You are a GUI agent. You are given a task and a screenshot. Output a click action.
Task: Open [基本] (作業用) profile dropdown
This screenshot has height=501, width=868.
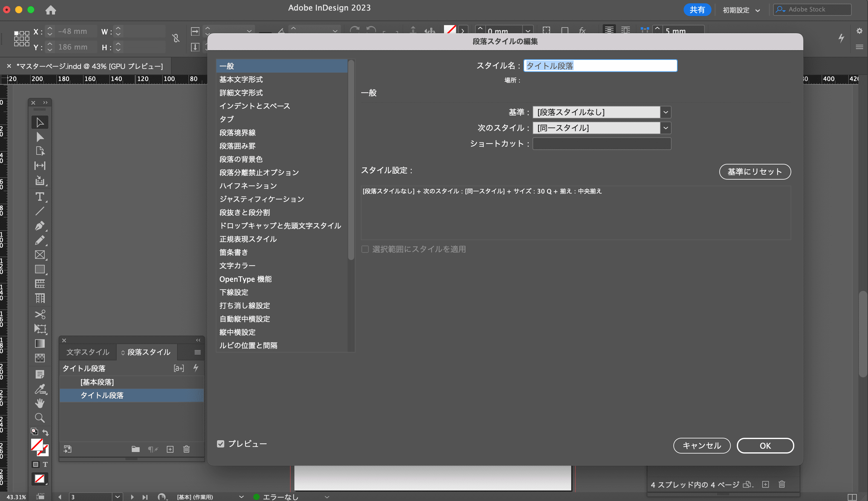click(x=241, y=496)
